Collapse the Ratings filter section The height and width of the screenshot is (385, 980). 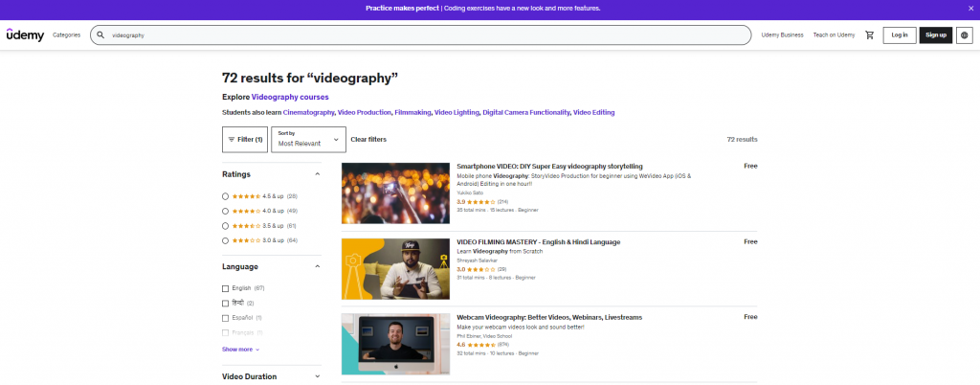tap(318, 174)
